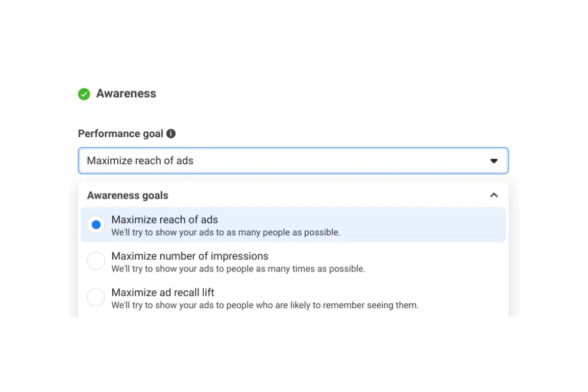
Task: Select the Maximize ad recall lift radio button
Action: 96,297
